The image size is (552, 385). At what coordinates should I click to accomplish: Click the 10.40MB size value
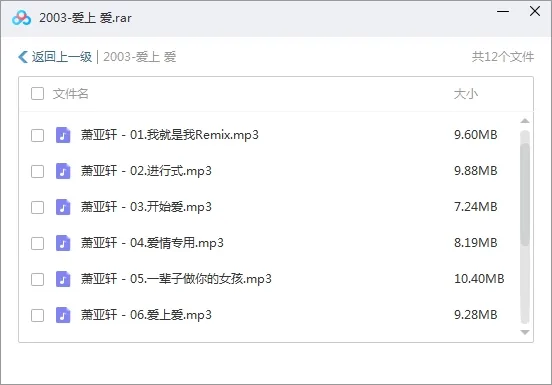[479, 279]
